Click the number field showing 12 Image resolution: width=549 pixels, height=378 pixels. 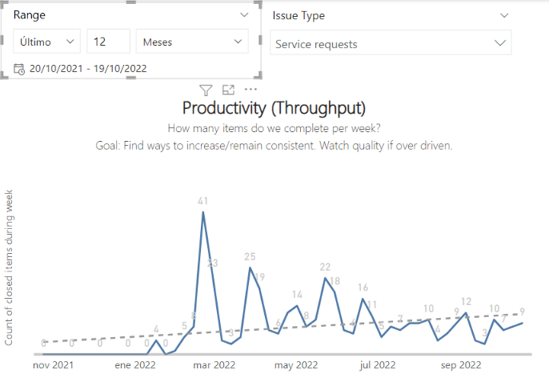[x=109, y=42]
